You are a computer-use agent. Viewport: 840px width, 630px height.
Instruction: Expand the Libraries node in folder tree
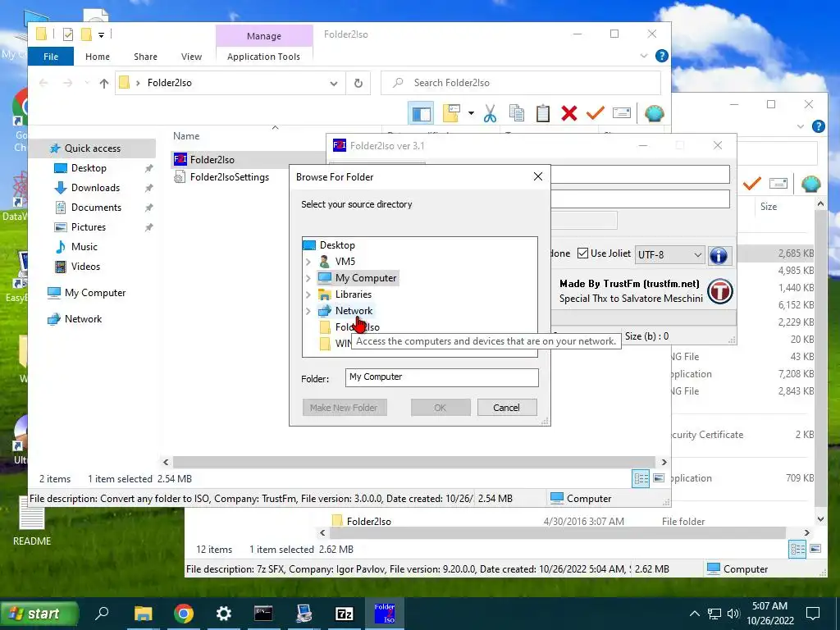pos(308,294)
